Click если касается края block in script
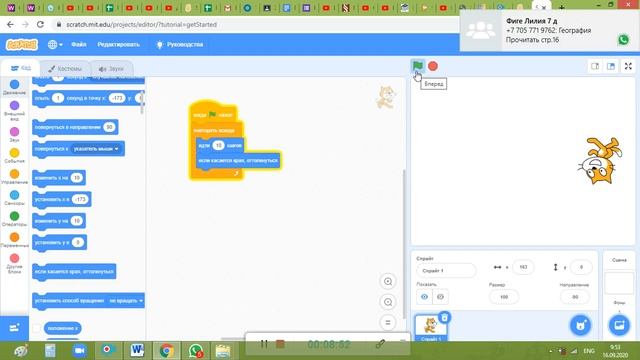This screenshot has width=640, height=360. coord(238,160)
